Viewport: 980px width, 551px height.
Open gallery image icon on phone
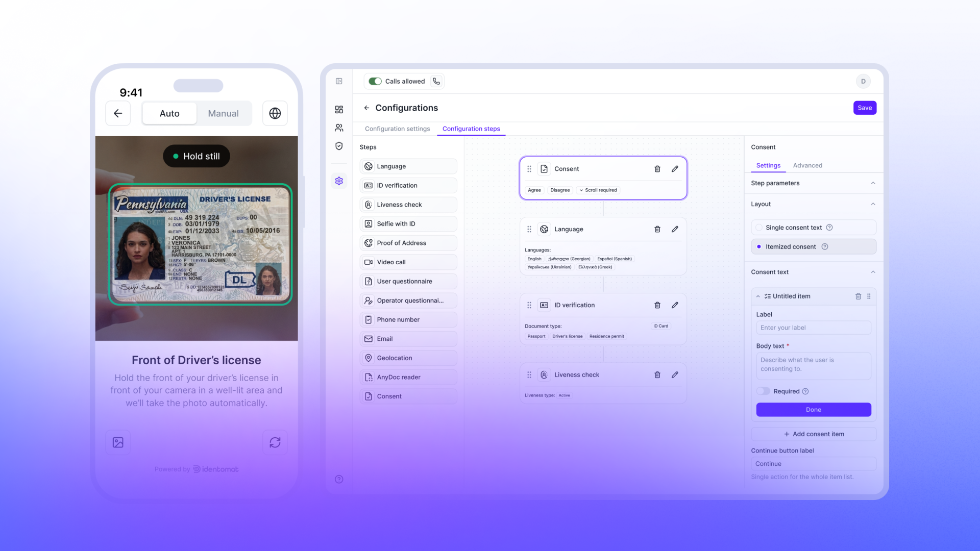[x=118, y=442]
